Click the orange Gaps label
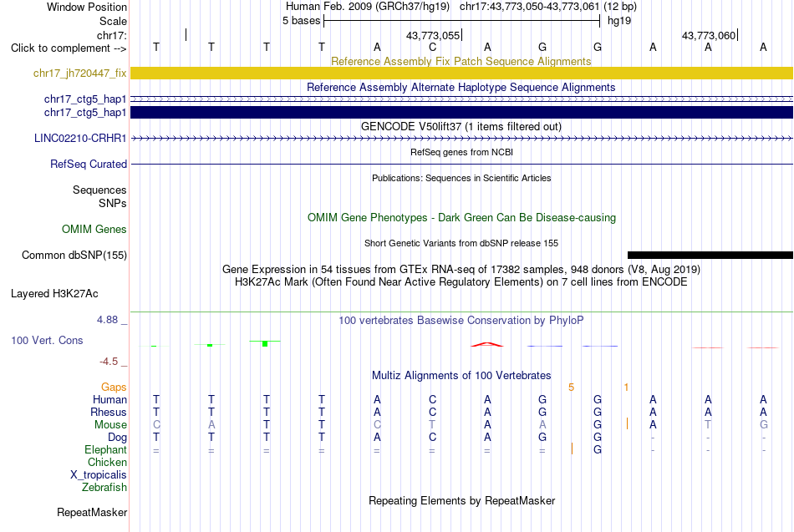 (114, 388)
